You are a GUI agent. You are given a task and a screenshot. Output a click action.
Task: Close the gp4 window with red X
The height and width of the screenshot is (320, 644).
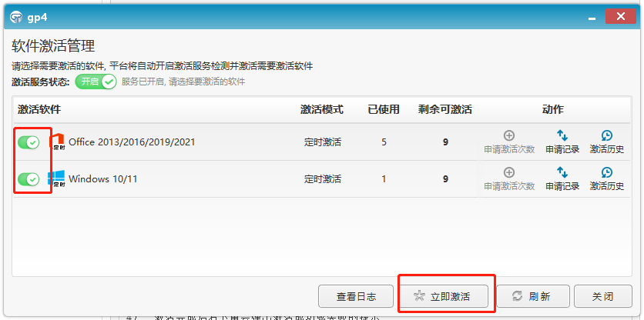(x=620, y=16)
